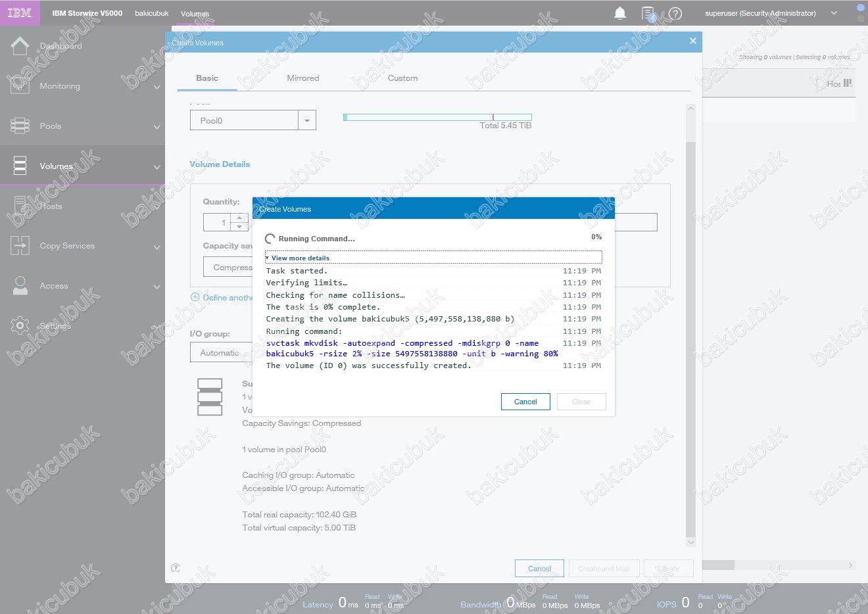Image resolution: width=868 pixels, height=614 pixels.
Task: Click the volumes table horizontal scrollbar
Action: point(718,565)
